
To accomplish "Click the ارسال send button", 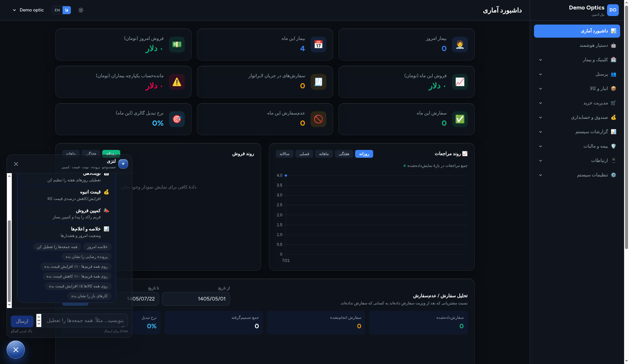I will (22, 321).
